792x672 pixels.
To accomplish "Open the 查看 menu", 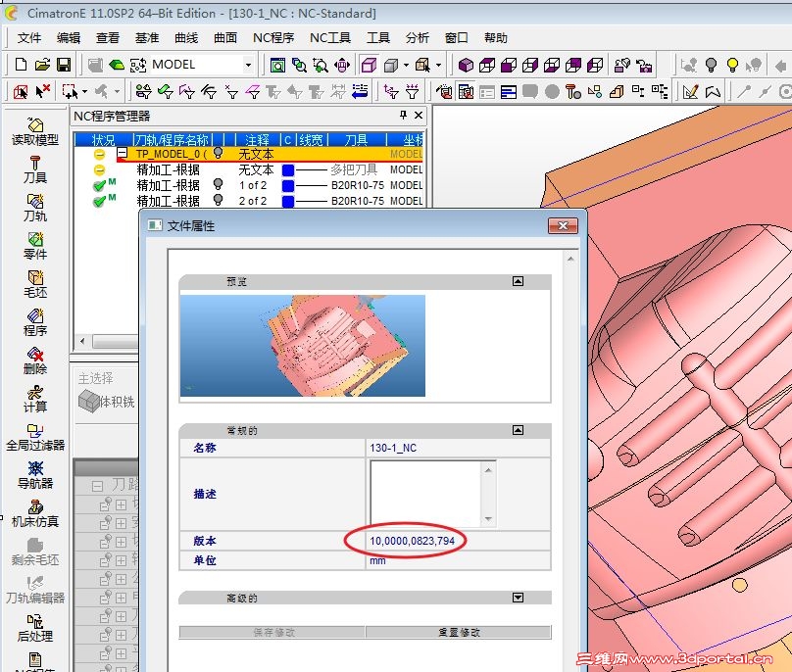I will (108, 38).
